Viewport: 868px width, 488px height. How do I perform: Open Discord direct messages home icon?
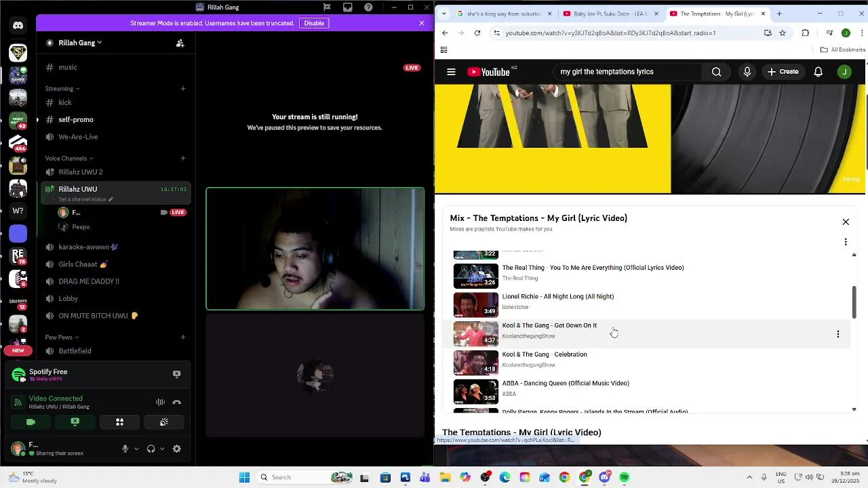(18, 26)
